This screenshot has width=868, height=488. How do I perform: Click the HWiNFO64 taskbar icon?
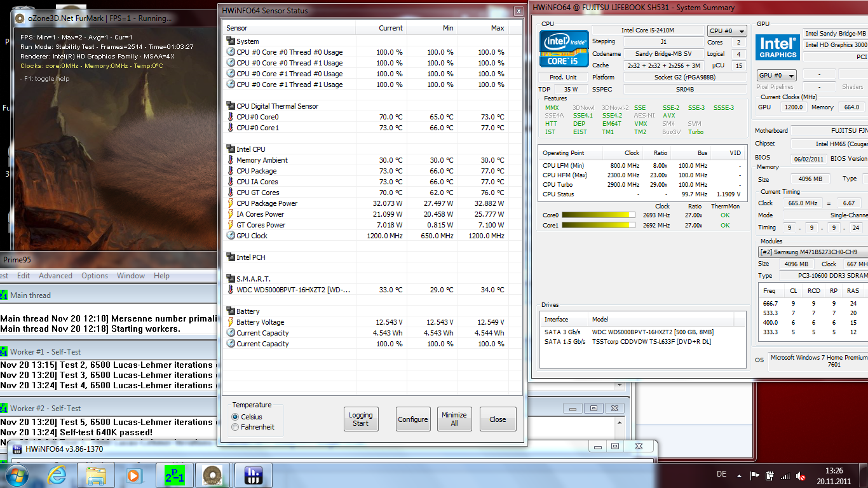(253, 475)
